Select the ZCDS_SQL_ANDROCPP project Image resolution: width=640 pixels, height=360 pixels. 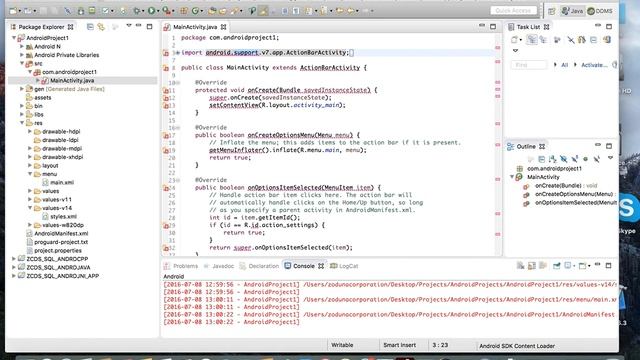tap(57, 259)
